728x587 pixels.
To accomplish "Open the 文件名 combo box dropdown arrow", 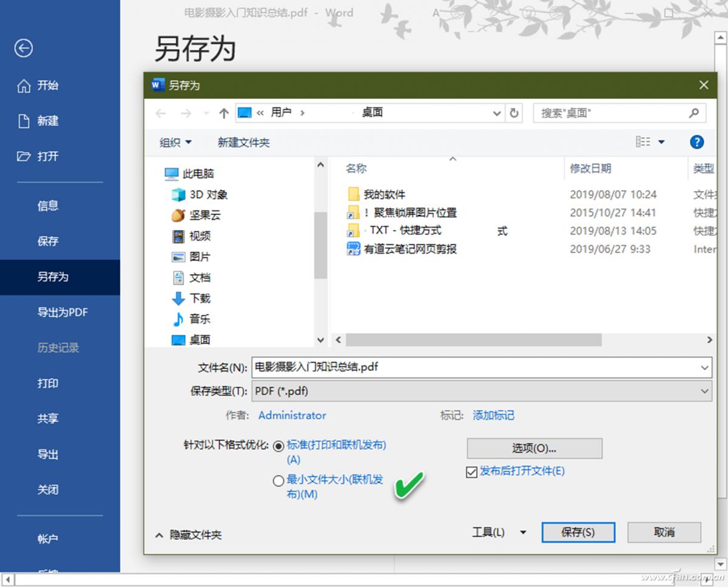I will (704, 368).
